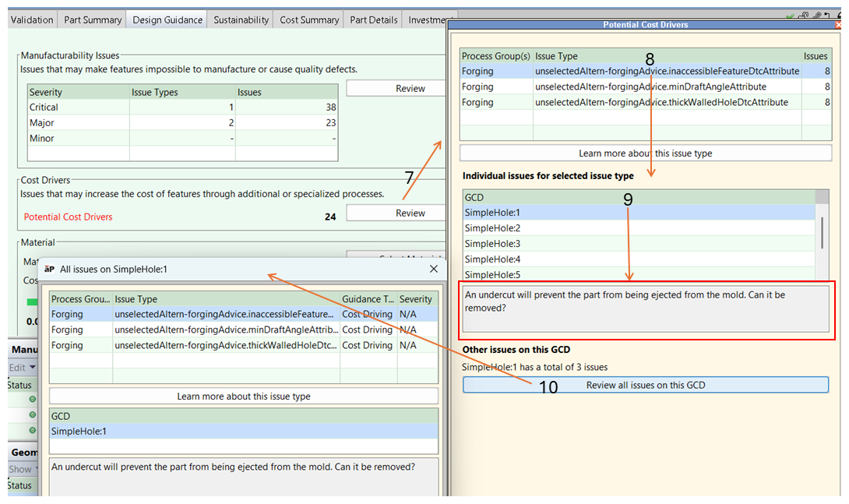Click the aP logo in dialog title
Screen dimensions: 849x504
point(50,270)
